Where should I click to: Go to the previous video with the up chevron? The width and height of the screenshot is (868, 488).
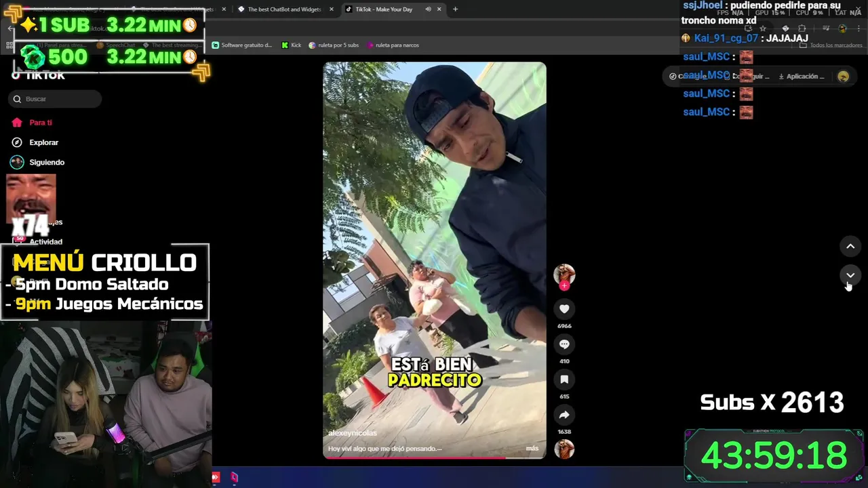[x=850, y=246]
